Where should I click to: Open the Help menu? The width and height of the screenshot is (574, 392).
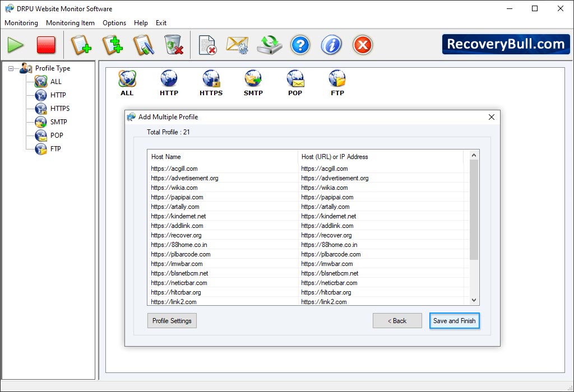[x=141, y=22]
